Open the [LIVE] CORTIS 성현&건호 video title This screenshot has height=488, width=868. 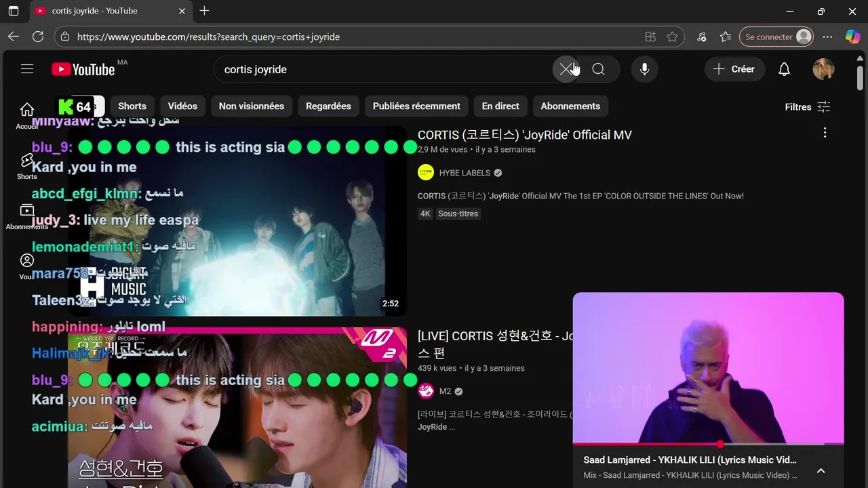(x=495, y=344)
